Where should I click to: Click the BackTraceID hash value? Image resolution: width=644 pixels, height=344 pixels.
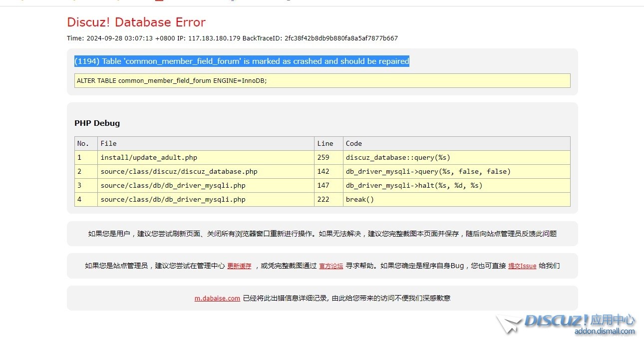[x=341, y=38]
